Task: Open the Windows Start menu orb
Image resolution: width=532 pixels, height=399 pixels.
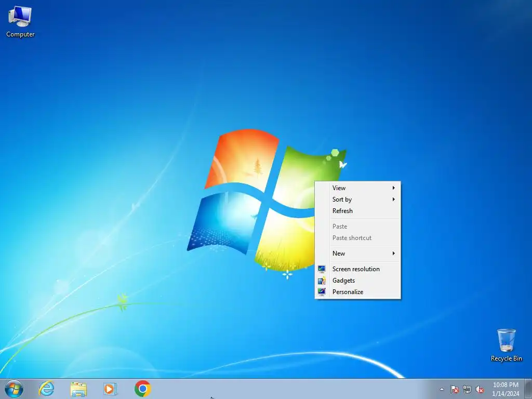Action: tap(14, 389)
